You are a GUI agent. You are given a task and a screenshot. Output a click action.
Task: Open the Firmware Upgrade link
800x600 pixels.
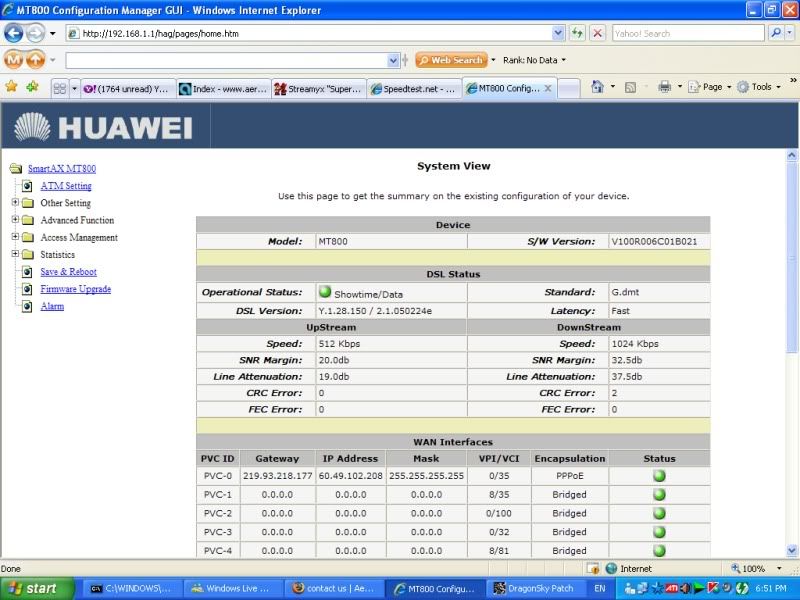[x=75, y=289]
